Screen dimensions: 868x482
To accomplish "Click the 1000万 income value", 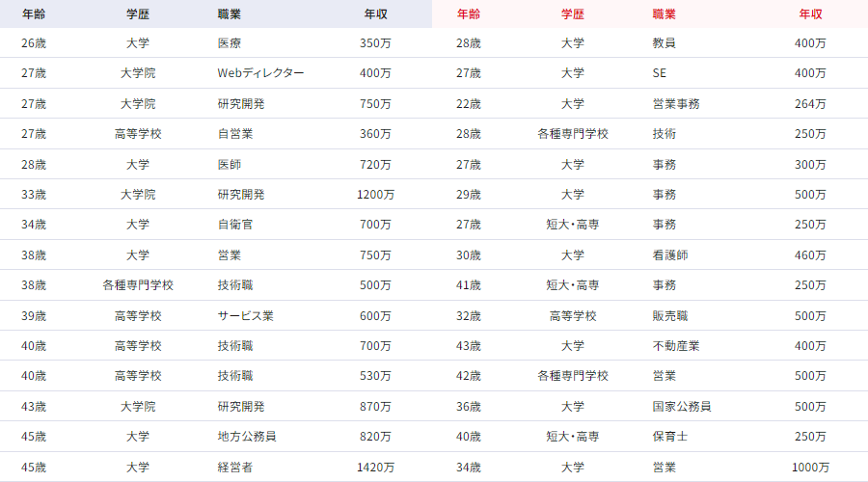I will click(810, 468).
